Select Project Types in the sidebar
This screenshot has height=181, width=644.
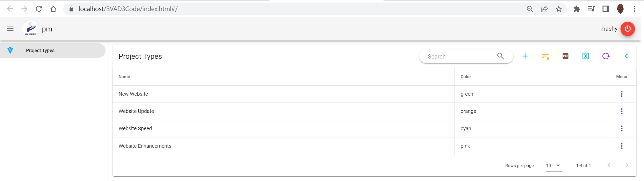pyautogui.click(x=40, y=51)
